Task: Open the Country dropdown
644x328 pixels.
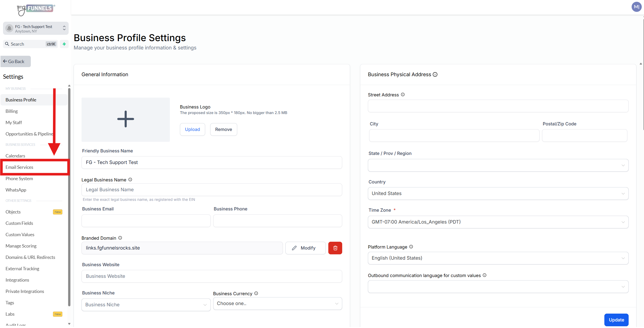Action: [x=498, y=194]
